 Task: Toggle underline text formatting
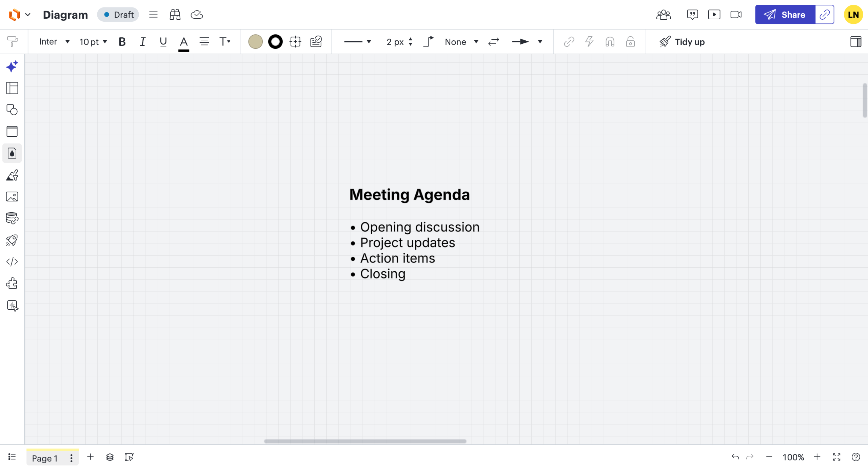tap(163, 42)
